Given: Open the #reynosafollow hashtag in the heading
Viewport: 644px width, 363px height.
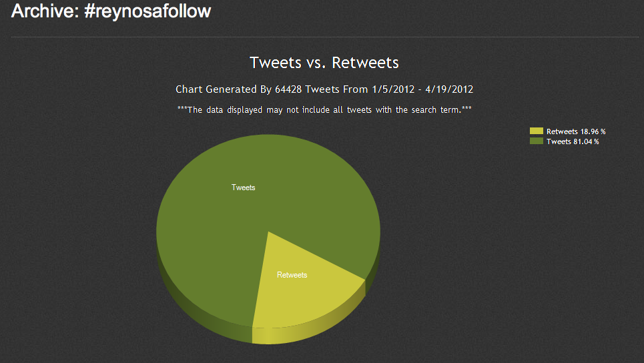Looking at the screenshot, I should pos(147,11).
